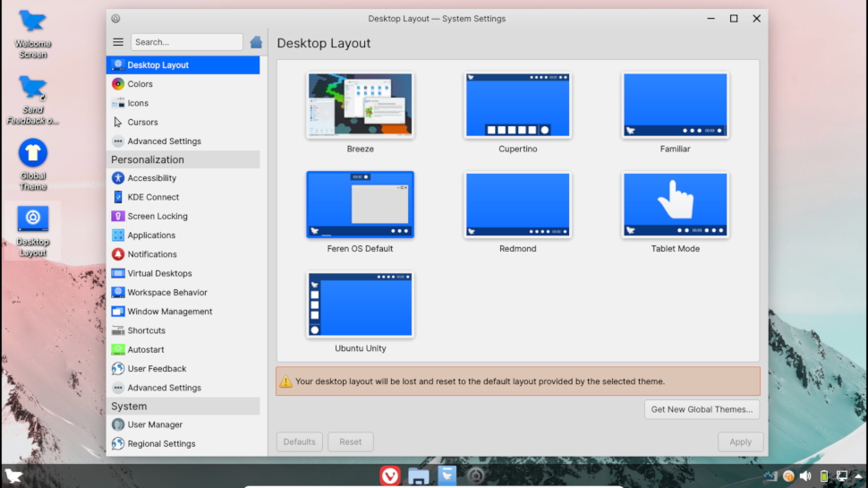The height and width of the screenshot is (488, 868).
Task: Open the system monitor graph tray icon
Action: click(770, 475)
